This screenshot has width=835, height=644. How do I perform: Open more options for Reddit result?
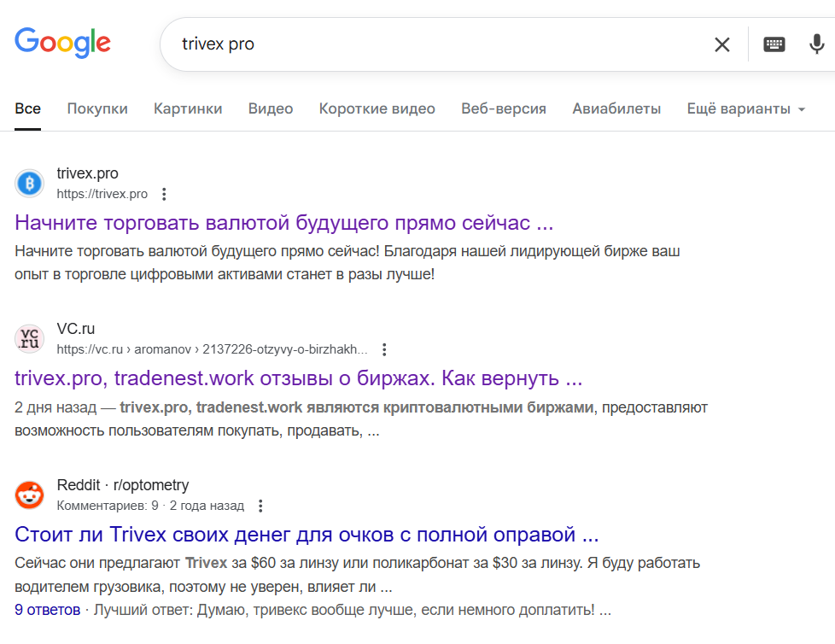[260, 506]
